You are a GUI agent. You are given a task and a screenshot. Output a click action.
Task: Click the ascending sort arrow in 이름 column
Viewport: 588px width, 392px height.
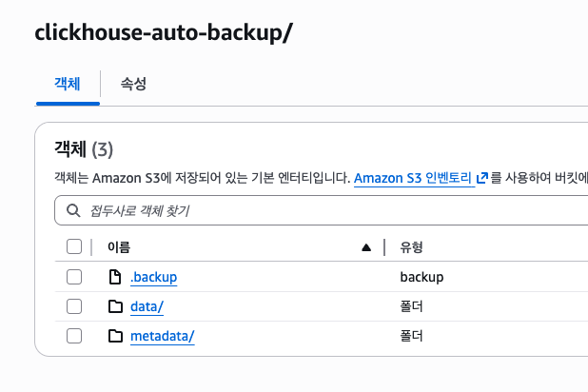click(x=366, y=247)
